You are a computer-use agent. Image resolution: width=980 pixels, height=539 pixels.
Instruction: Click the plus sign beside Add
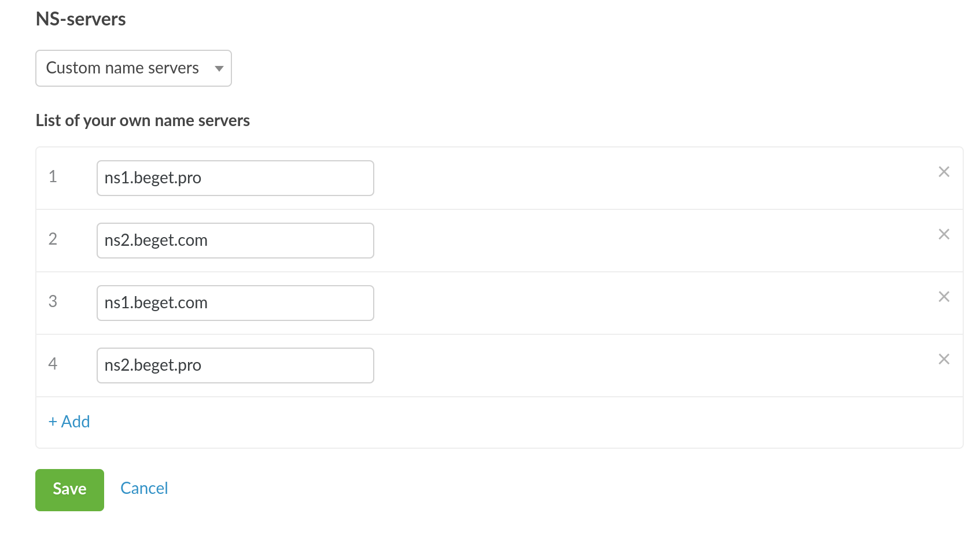point(53,422)
